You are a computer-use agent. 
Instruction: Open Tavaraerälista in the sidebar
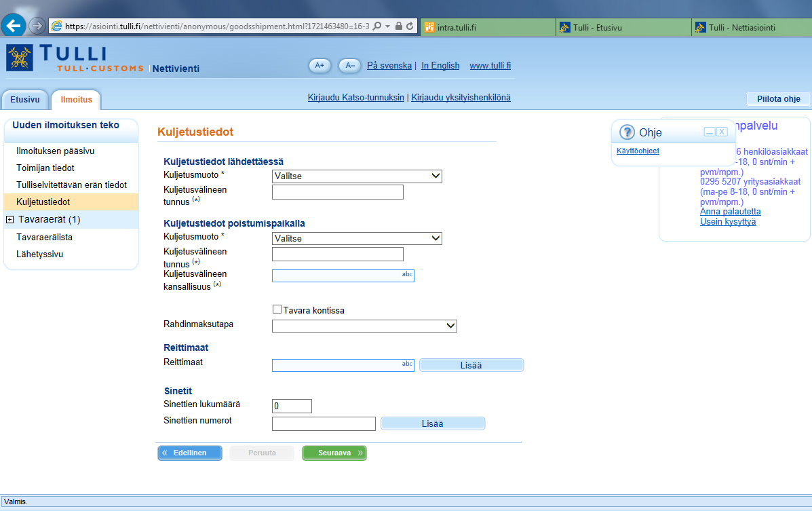tap(45, 238)
